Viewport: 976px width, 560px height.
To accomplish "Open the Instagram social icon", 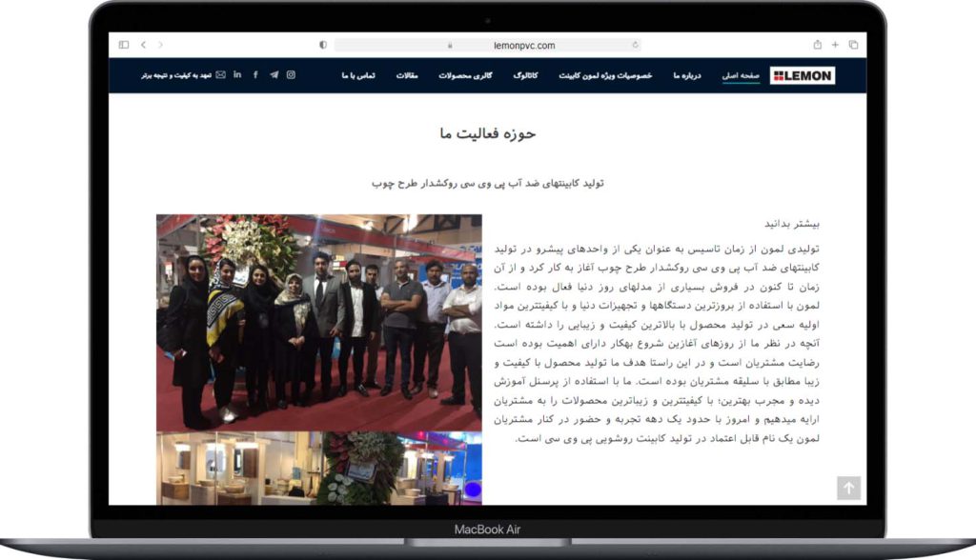I will (x=292, y=75).
